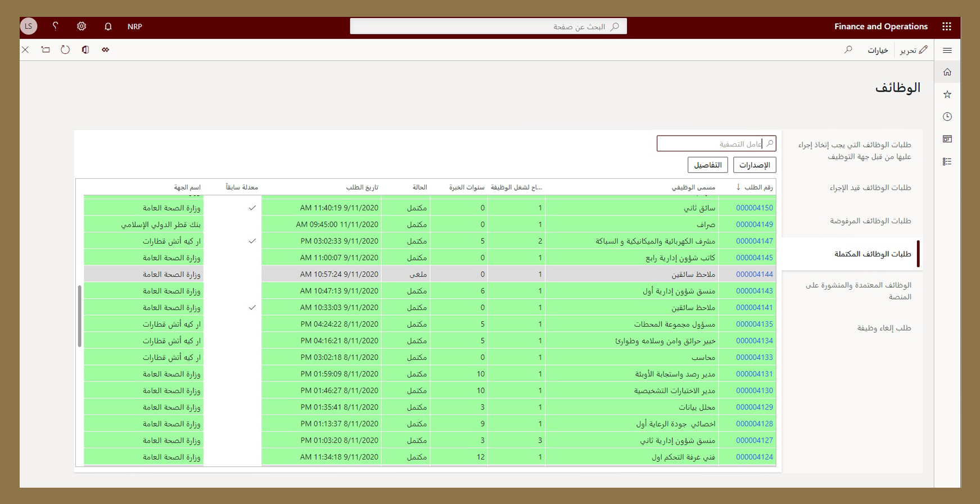Open the خيارات menu
The height and width of the screenshot is (504, 980).
coord(877,51)
